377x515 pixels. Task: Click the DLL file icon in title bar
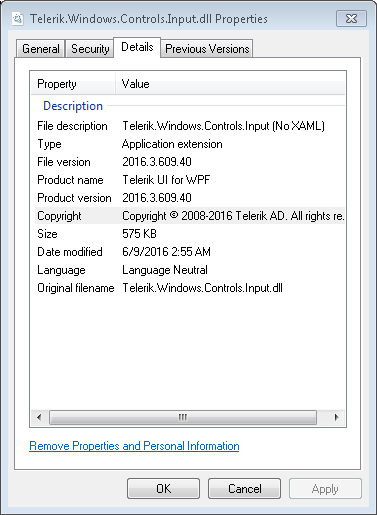pyautogui.click(x=18, y=19)
